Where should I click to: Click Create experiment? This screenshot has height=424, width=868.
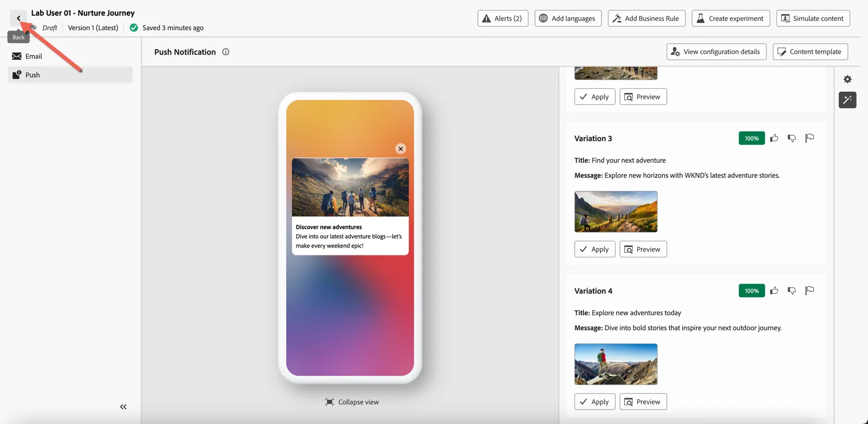pyautogui.click(x=730, y=18)
